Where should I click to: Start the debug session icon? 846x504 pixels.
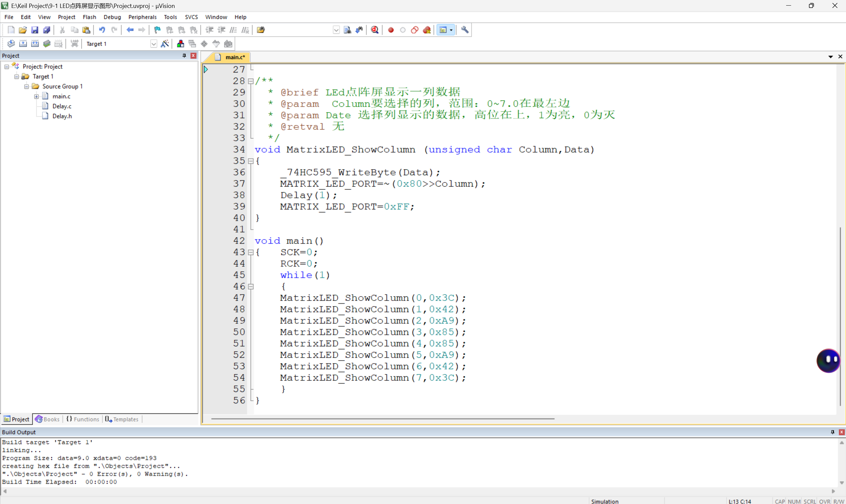tap(375, 30)
